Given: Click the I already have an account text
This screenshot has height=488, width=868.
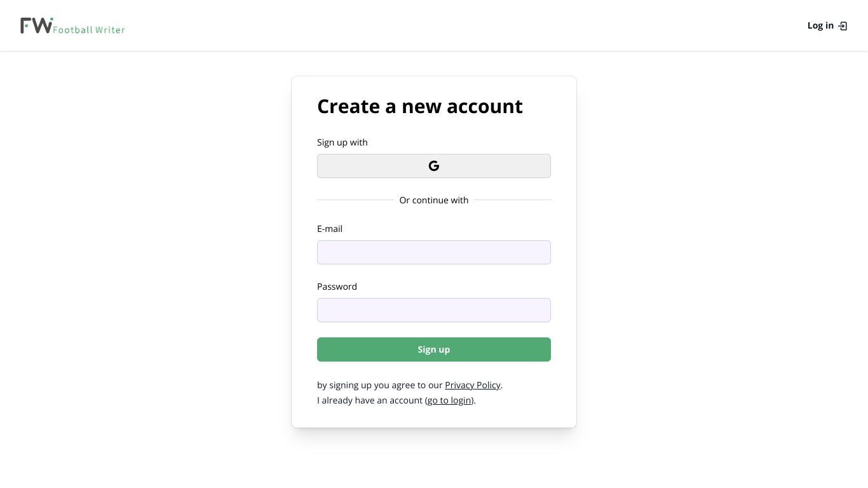Looking at the screenshot, I should click(x=370, y=400).
